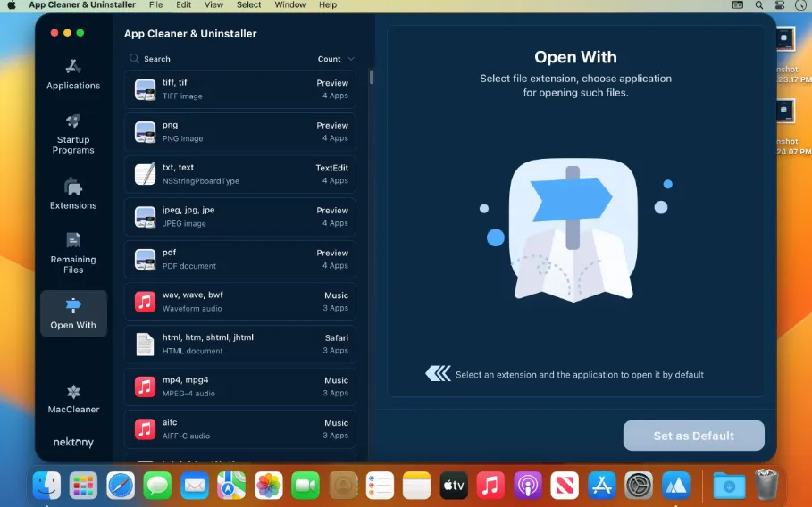Open Downloads folder in the Dock

tap(729, 486)
